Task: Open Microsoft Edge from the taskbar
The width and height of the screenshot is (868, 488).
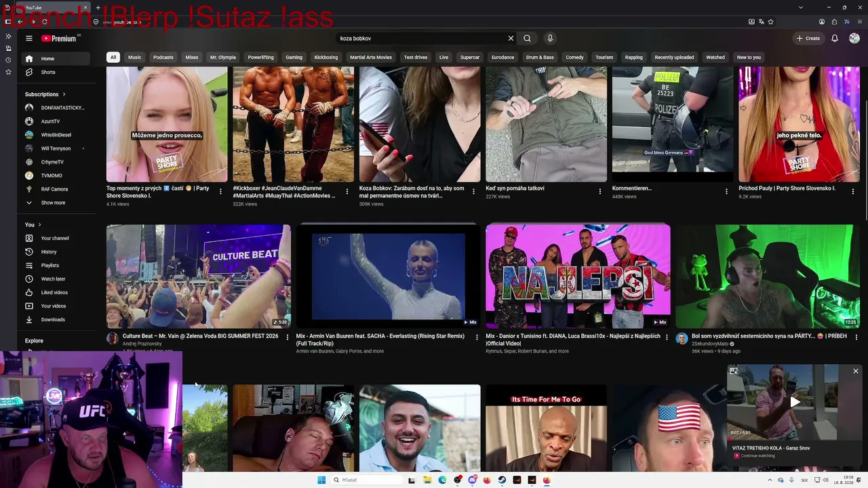Action: click(442, 480)
